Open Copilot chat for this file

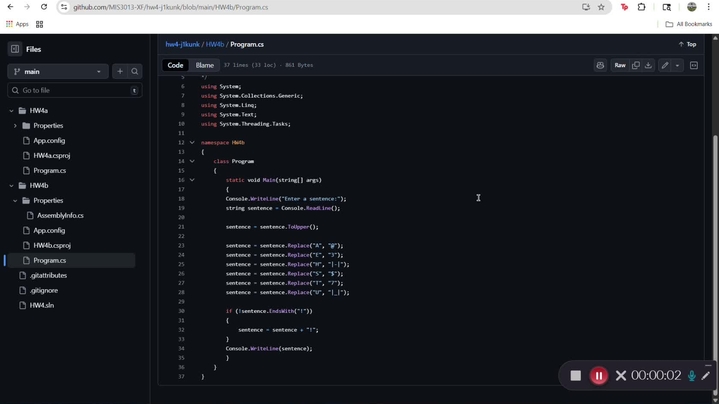click(600, 65)
